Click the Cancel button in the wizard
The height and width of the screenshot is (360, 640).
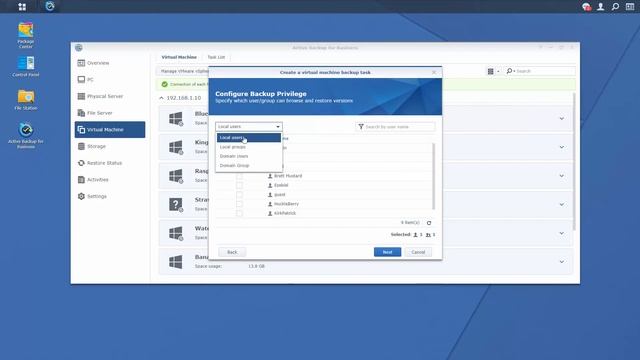tap(418, 252)
